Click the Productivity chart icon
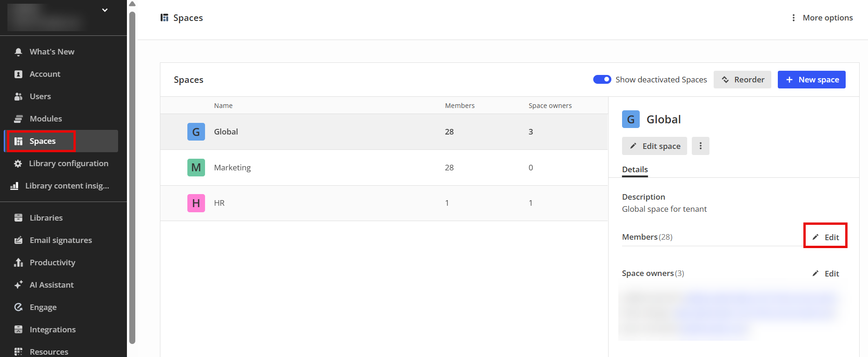The image size is (868, 357). [19, 263]
